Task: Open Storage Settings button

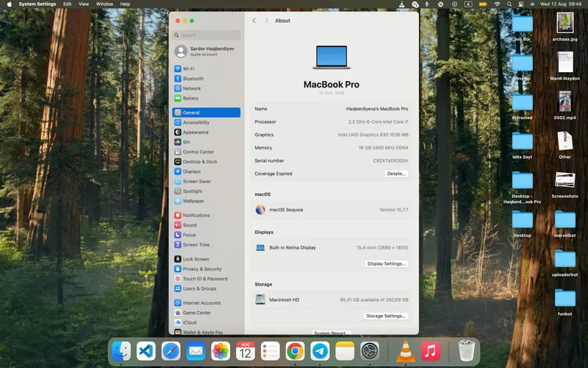Action: [x=385, y=316]
